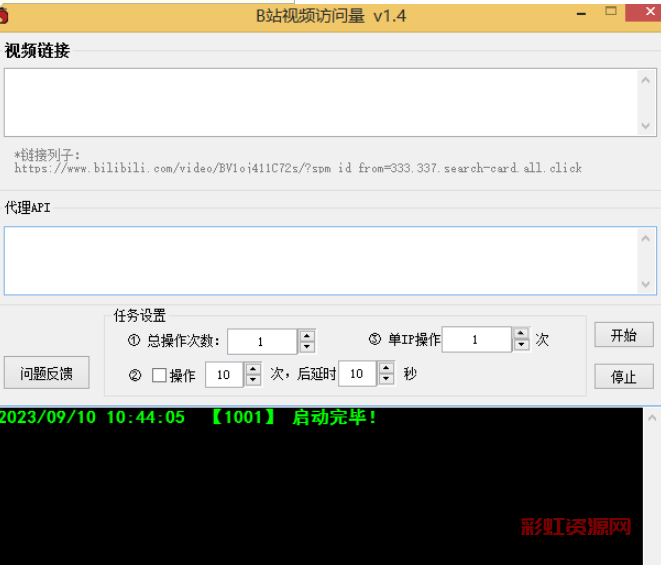Screen dimensions: 661x565
Task: Decrease 单IP操作 count with down arrow
Action: pyautogui.click(x=521, y=345)
